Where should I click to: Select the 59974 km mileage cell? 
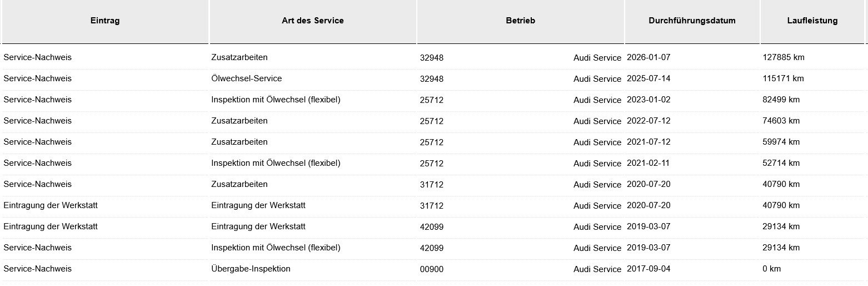[781, 142]
